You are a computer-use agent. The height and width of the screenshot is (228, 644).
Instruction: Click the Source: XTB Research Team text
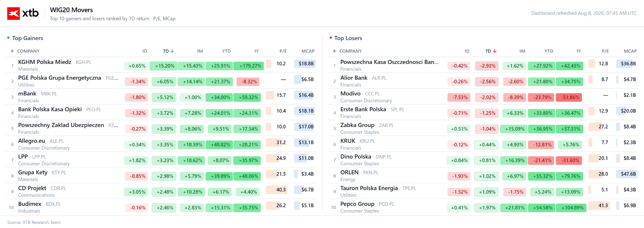click(34, 222)
